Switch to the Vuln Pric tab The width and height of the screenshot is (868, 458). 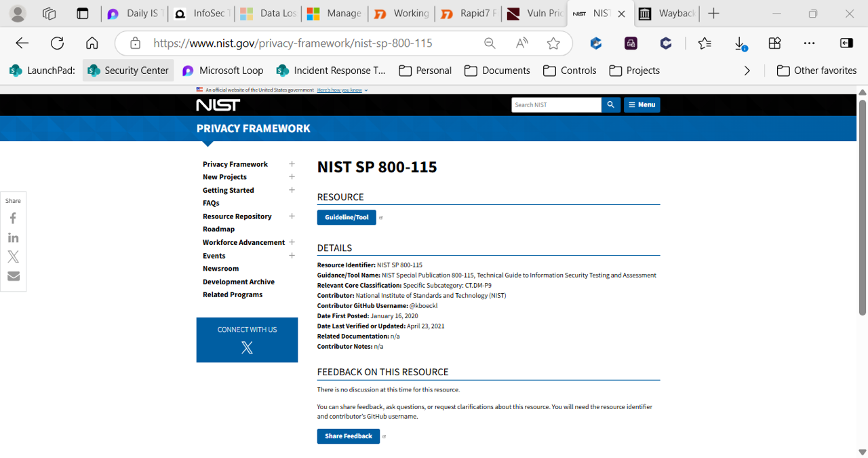coord(534,14)
